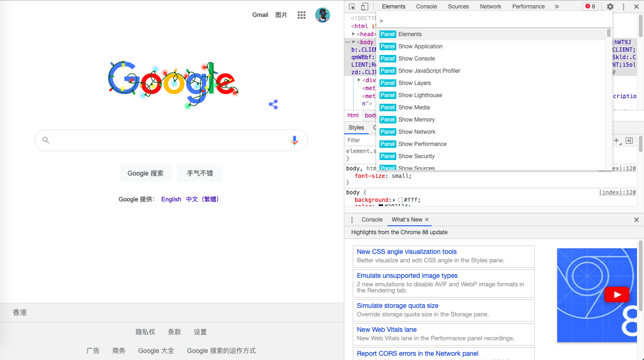The height and width of the screenshot is (360, 644).
Task: Click the Google 搜索 button
Action: point(145,173)
